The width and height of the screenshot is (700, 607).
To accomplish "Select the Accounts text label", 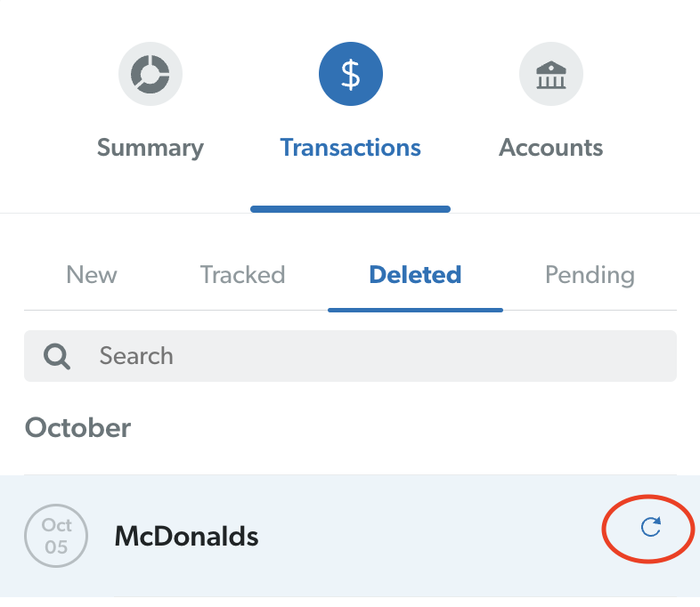I will pyautogui.click(x=551, y=148).
